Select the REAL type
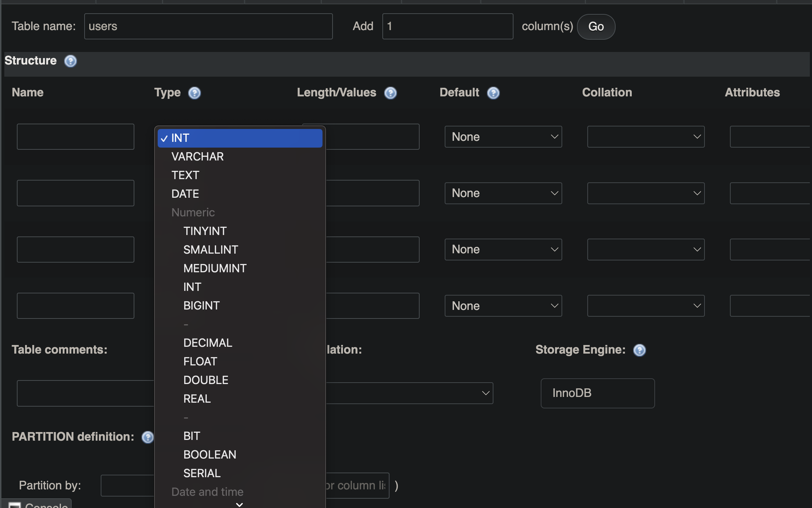 click(240, 399)
